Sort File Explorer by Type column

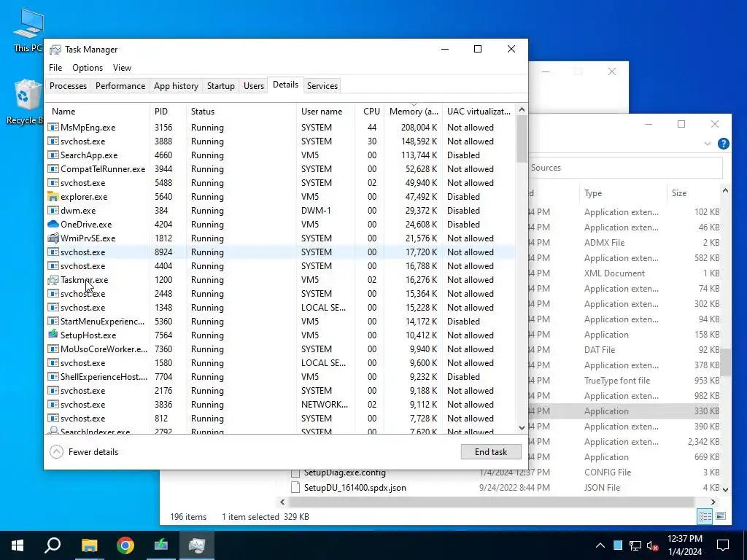click(623, 192)
